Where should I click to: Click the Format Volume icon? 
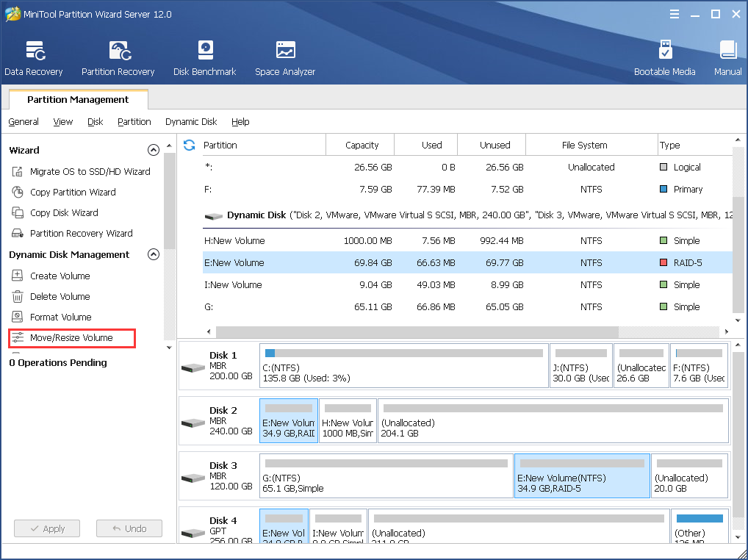(17, 317)
